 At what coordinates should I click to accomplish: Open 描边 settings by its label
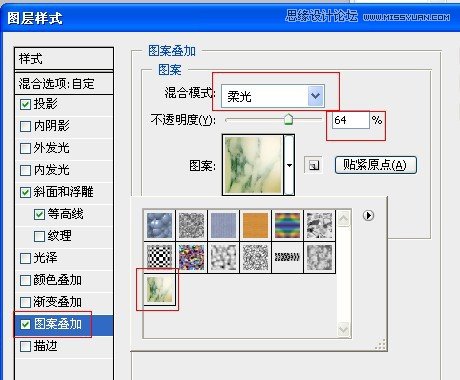(45, 346)
